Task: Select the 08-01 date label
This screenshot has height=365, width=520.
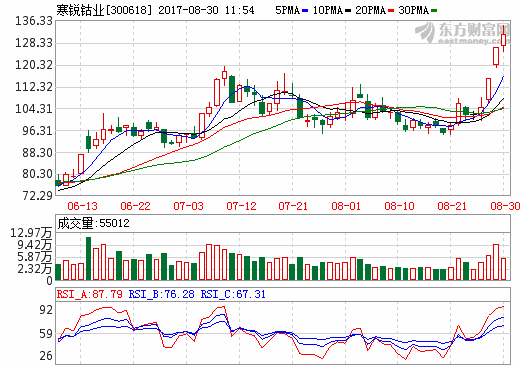Action: click(346, 206)
